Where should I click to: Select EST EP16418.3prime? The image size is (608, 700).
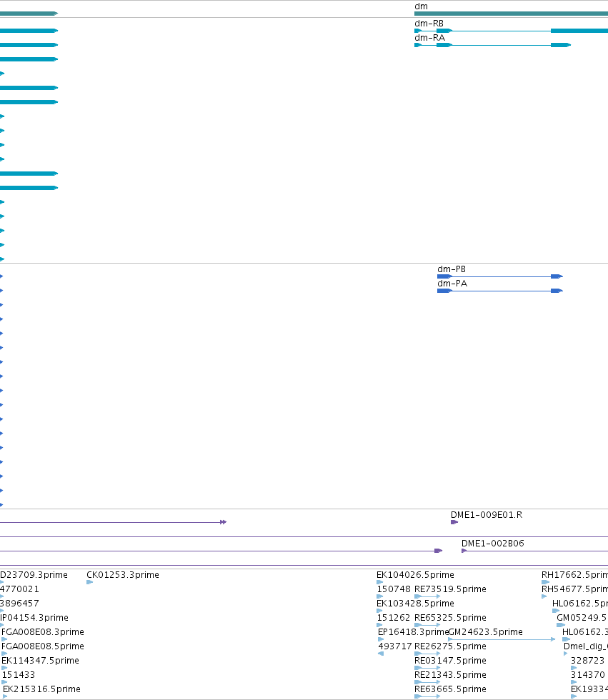click(x=413, y=632)
